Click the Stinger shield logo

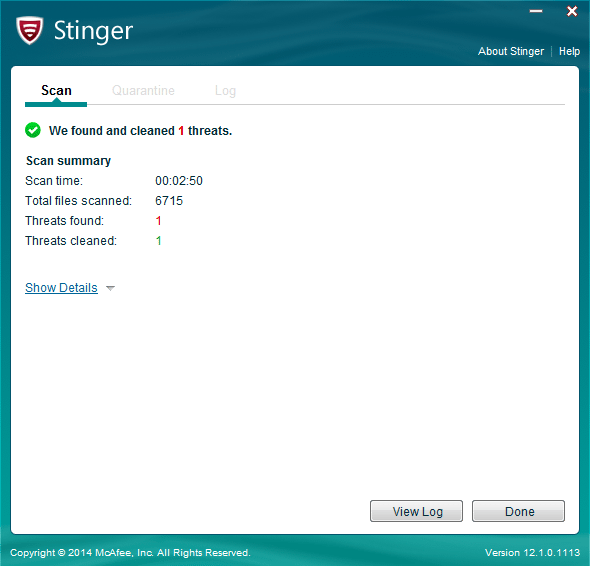(29, 30)
